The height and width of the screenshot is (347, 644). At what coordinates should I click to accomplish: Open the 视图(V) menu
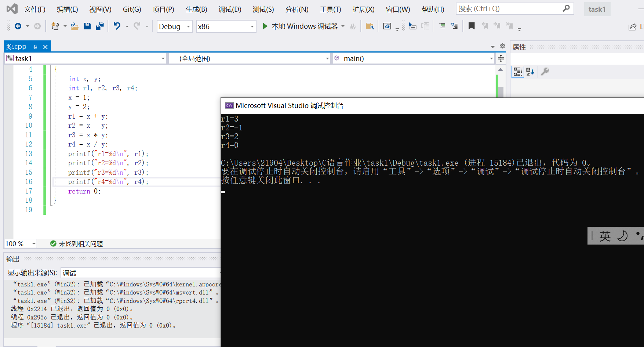pos(101,9)
